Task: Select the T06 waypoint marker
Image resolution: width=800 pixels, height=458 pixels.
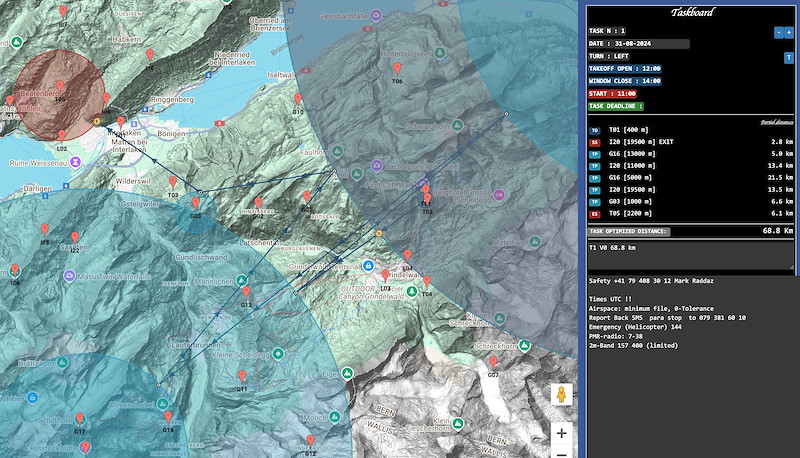Action: point(397,69)
